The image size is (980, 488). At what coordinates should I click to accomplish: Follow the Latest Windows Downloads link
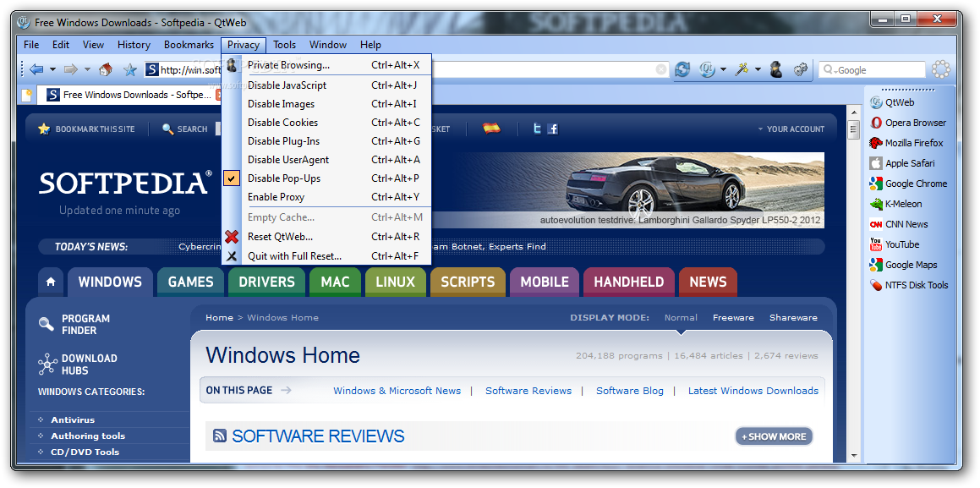[753, 391]
